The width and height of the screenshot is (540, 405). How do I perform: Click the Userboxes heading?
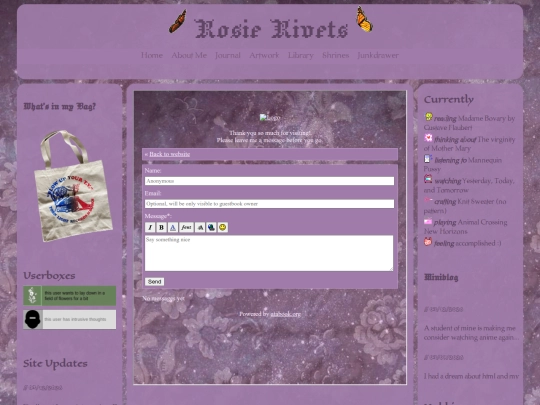pyautogui.click(x=49, y=276)
